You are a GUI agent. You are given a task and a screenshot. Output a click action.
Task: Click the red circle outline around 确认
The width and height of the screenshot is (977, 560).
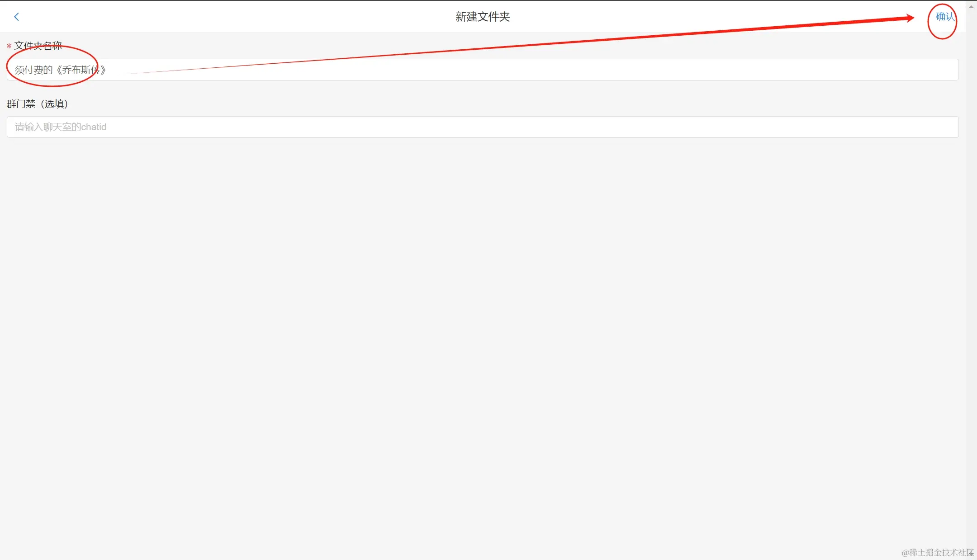coord(942,22)
